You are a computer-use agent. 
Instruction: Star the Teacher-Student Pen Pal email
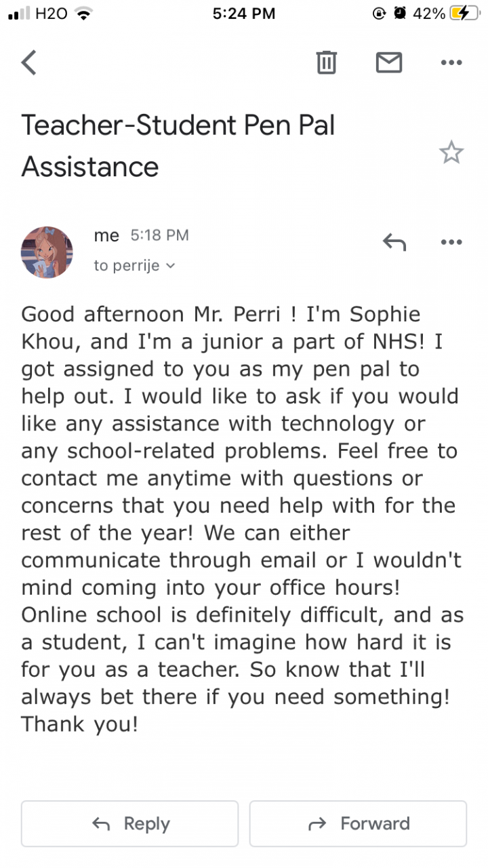coord(451,153)
